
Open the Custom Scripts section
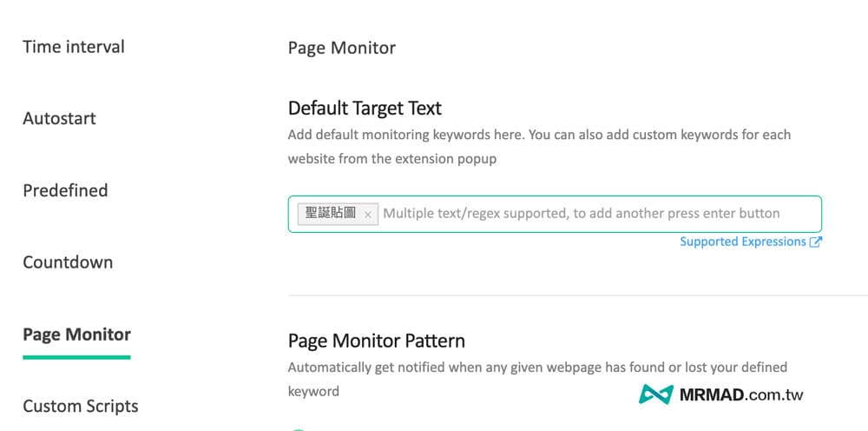(x=80, y=407)
